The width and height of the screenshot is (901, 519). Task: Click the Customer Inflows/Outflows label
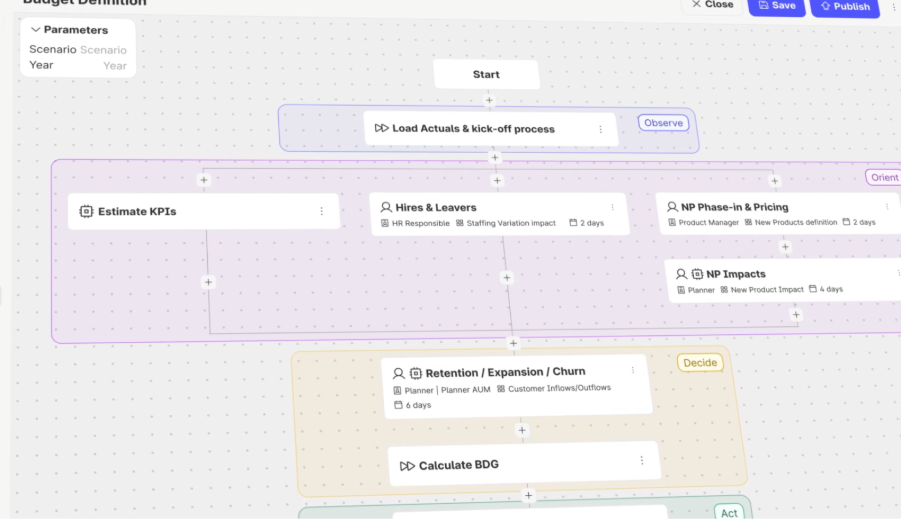559,388
